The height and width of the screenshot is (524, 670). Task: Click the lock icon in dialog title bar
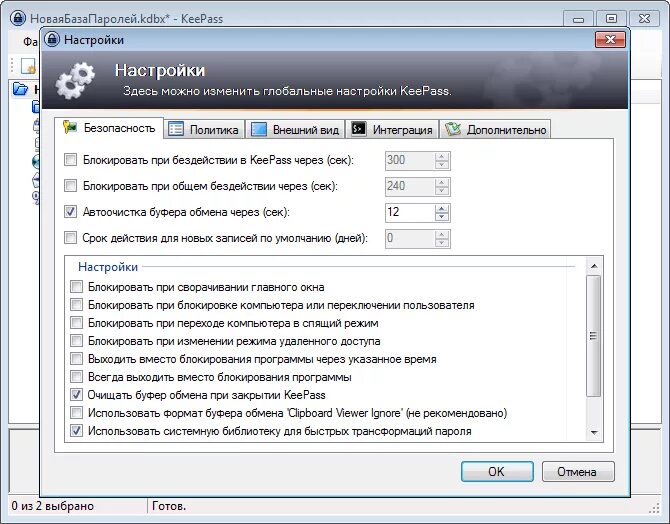click(52, 39)
